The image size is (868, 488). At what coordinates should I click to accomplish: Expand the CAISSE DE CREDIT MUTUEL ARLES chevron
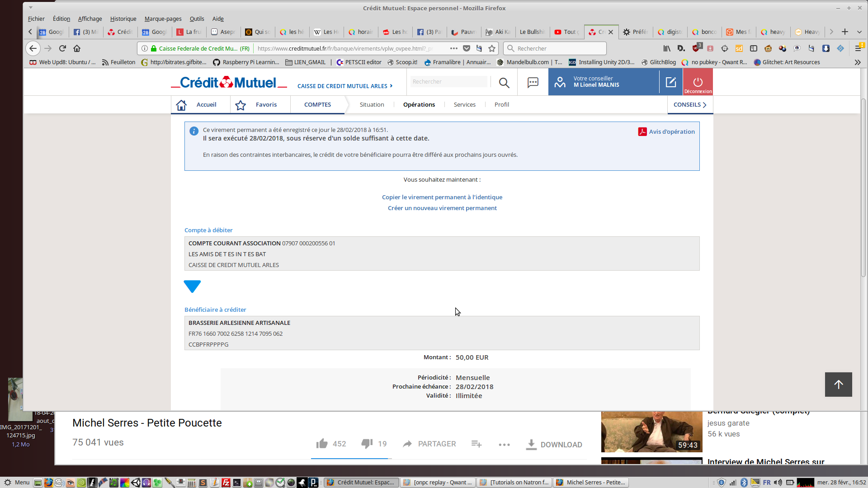coord(391,86)
